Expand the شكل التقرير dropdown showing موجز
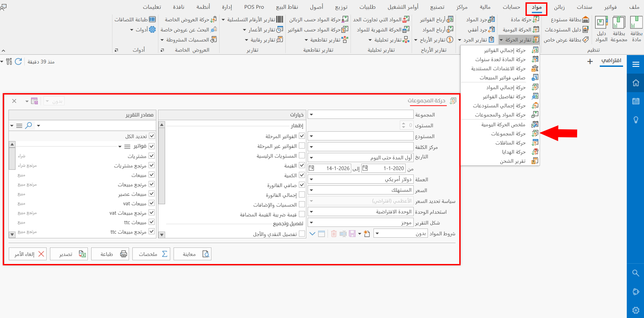The image size is (644, 318). [x=311, y=222]
